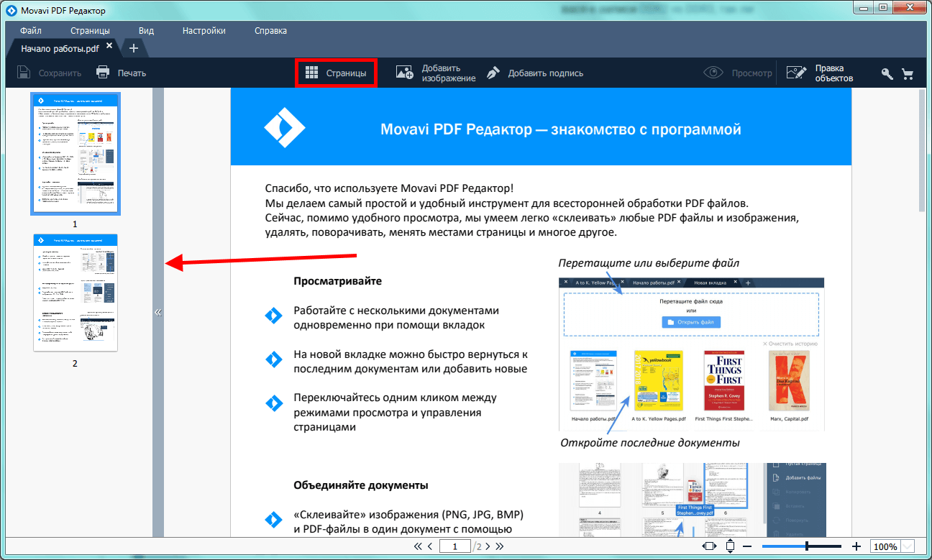Open the Файл menu
932x560 pixels.
pyautogui.click(x=31, y=31)
